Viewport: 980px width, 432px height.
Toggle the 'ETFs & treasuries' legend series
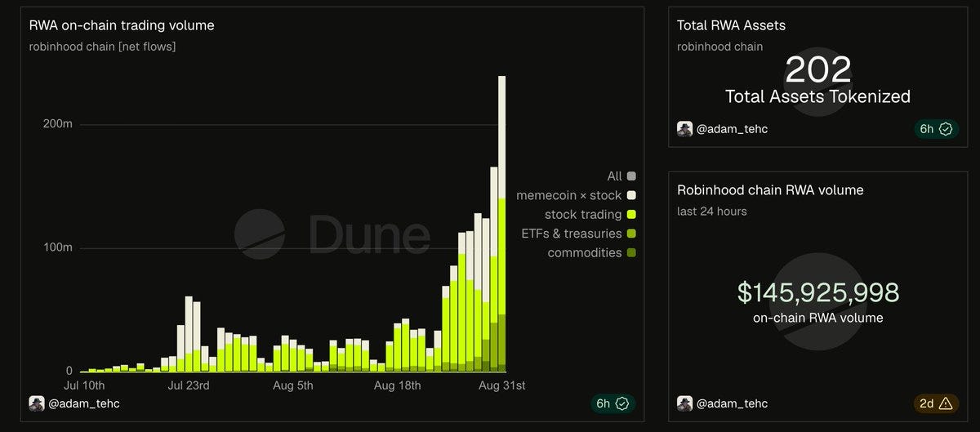tap(578, 234)
